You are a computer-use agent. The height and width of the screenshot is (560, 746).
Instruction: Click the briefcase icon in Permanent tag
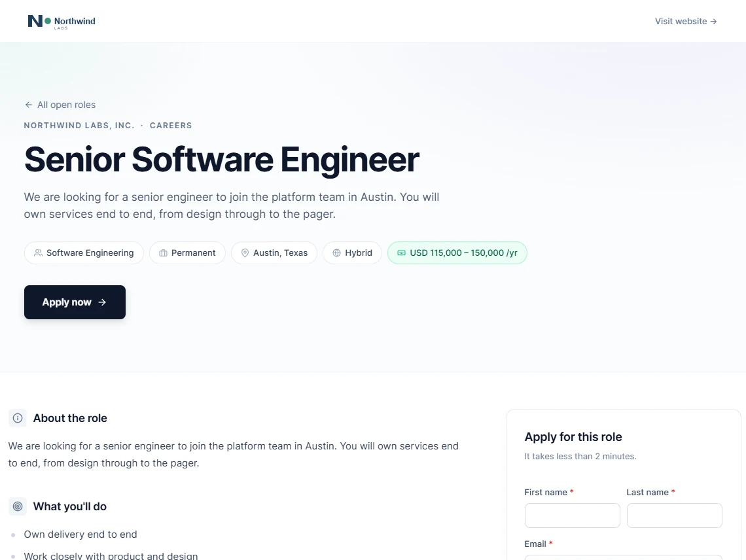click(x=163, y=253)
